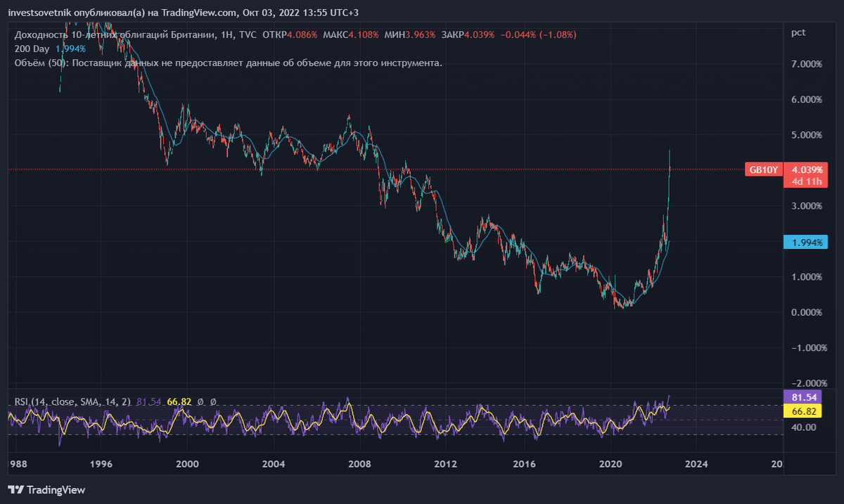Click the TradingView logo at the bottom
The image size is (844, 504).
click(46, 489)
